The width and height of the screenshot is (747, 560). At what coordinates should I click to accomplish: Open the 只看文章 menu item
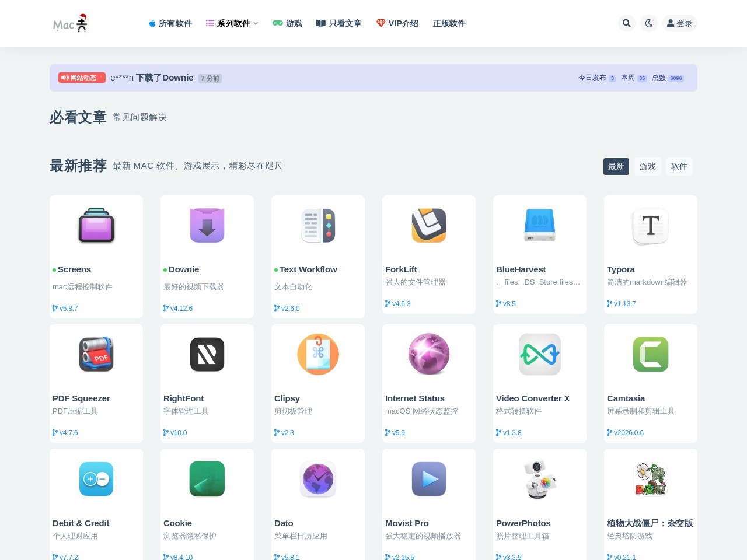click(x=339, y=23)
